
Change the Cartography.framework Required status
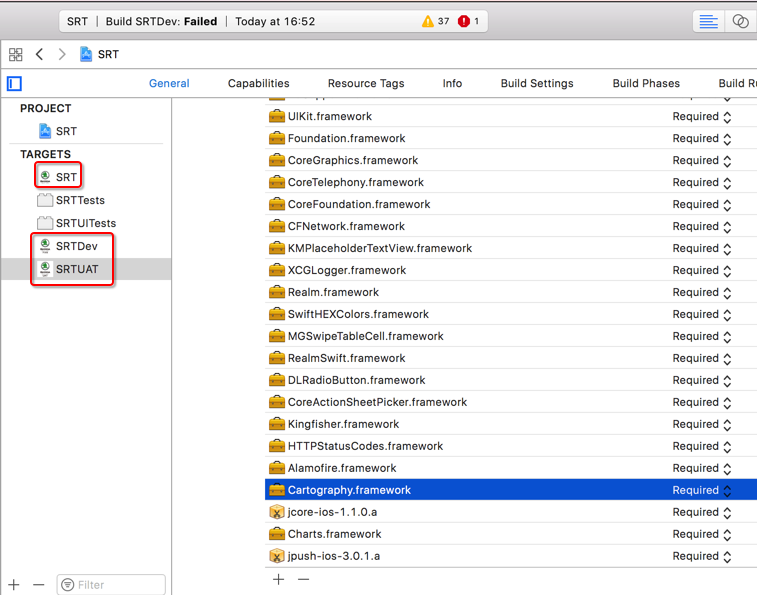coord(702,490)
